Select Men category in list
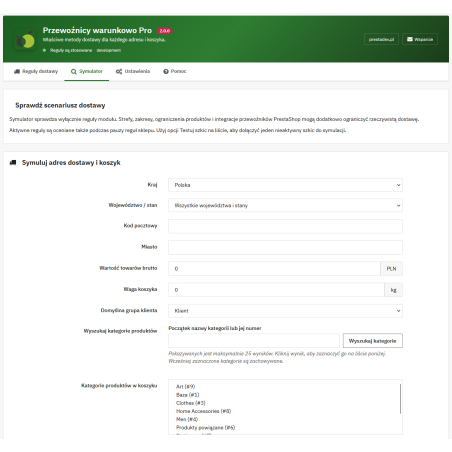Viewport: 452px width, 452px height. 187,419
